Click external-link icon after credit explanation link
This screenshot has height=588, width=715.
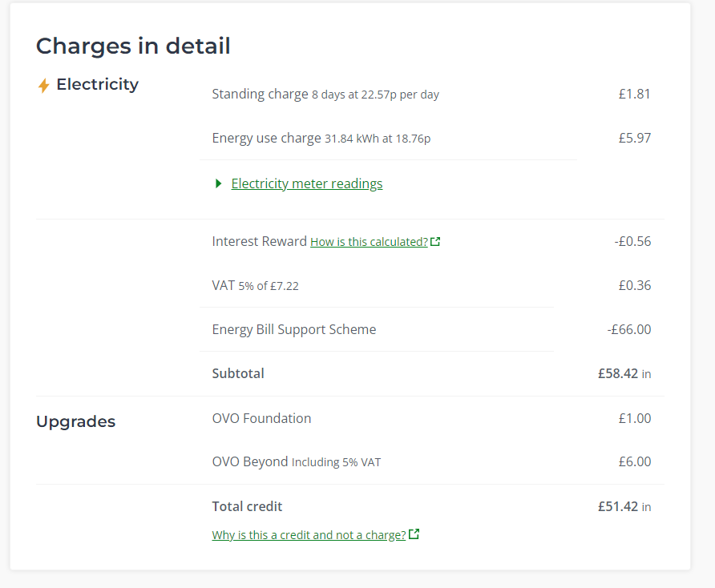[x=414, y=534]
